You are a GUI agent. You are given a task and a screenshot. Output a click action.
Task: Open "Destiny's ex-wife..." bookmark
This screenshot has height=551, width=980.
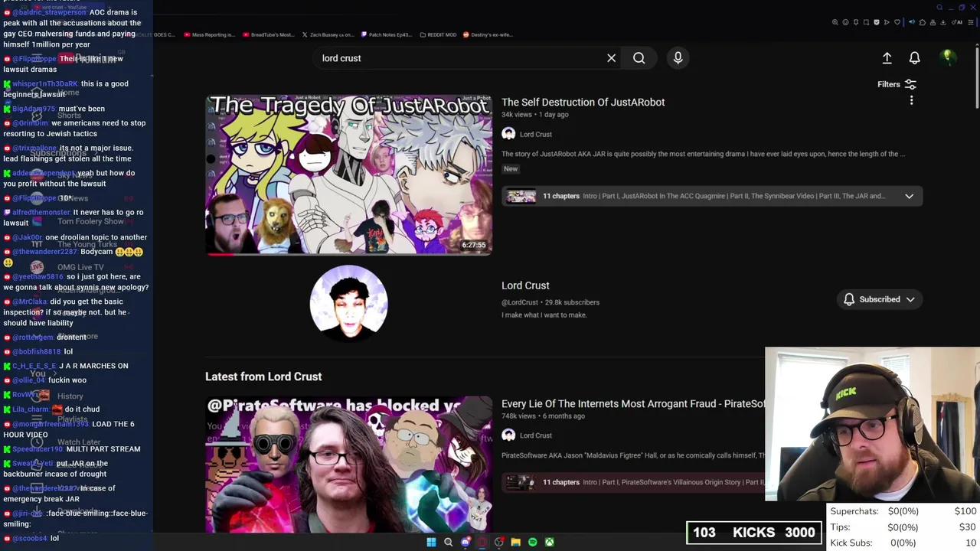488,34
